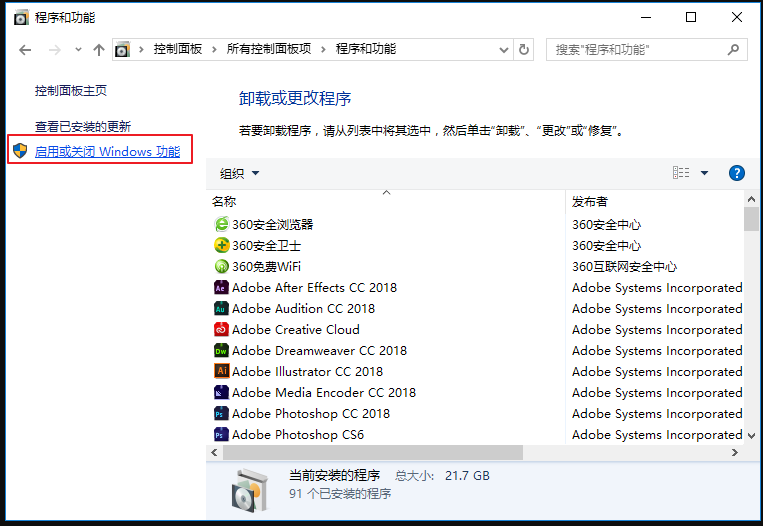
Task: Go to 控制面板主页 link
Action: 70,91
